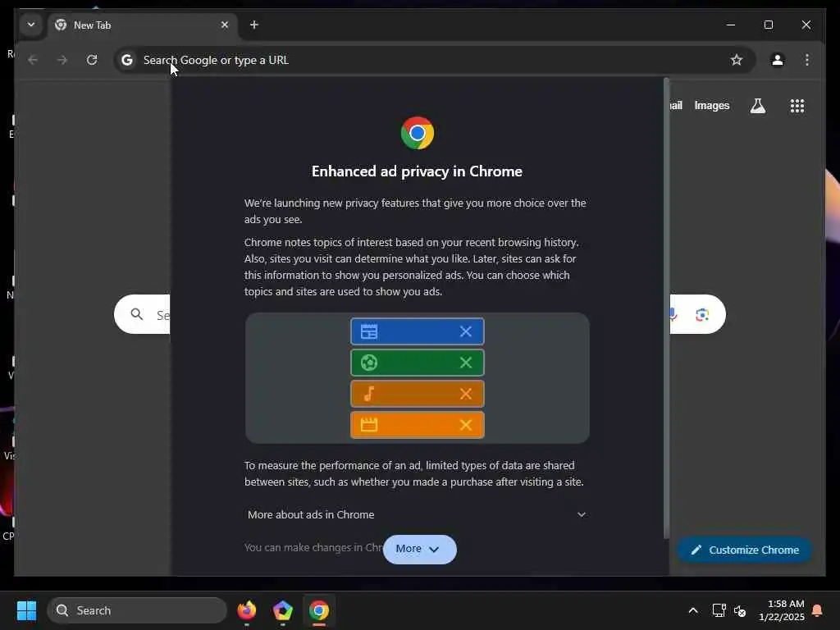Click the muted volume tray icon

(740, 610)
